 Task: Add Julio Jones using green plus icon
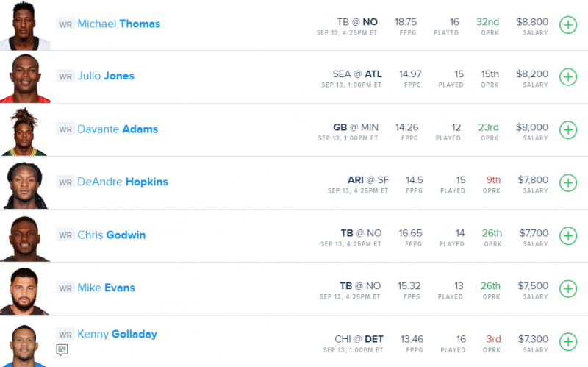(x=568, y=77)
